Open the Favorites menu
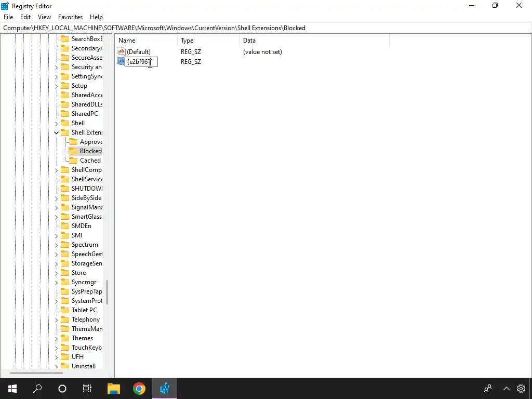Screen dimensions: 532x399 [70, 17]
